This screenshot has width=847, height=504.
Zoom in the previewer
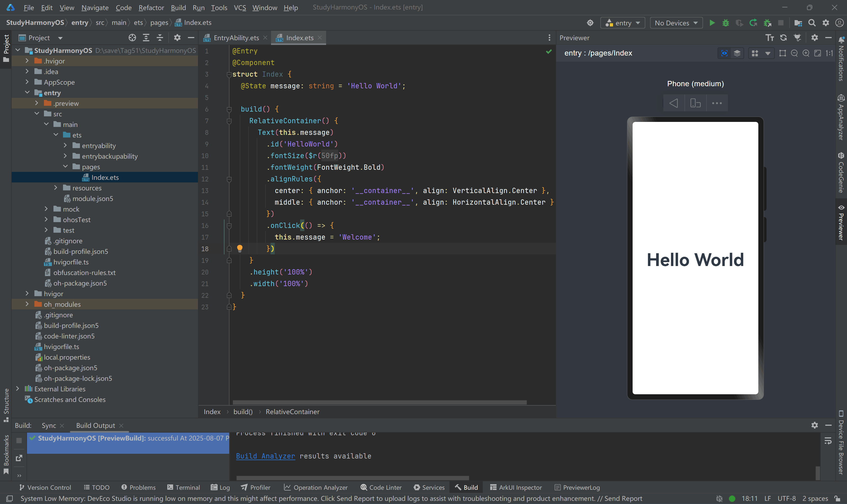805,53
